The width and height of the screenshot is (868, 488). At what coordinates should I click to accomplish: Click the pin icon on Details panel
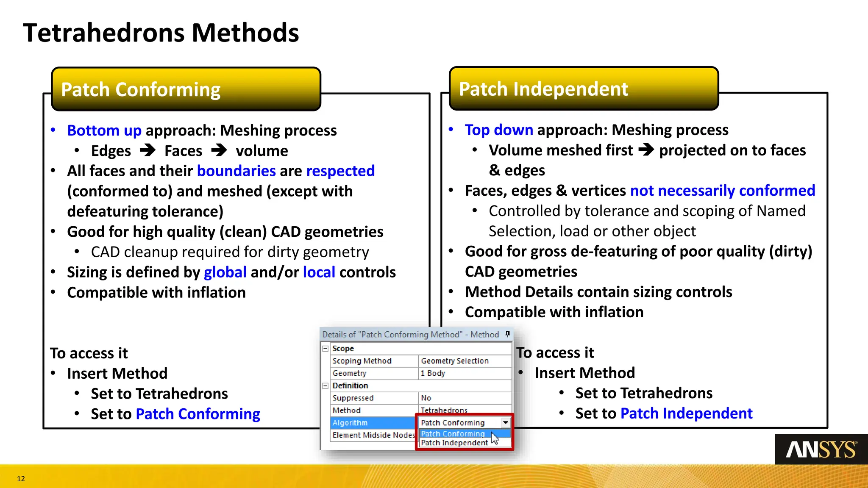[507, 334]
